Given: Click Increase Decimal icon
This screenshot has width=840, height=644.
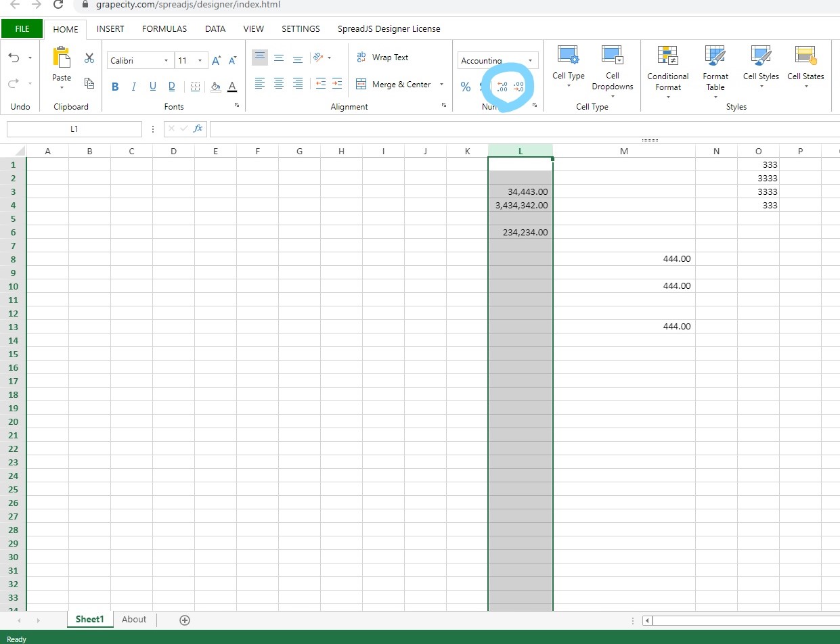Looking at the screenshot, I should point(502,87).
